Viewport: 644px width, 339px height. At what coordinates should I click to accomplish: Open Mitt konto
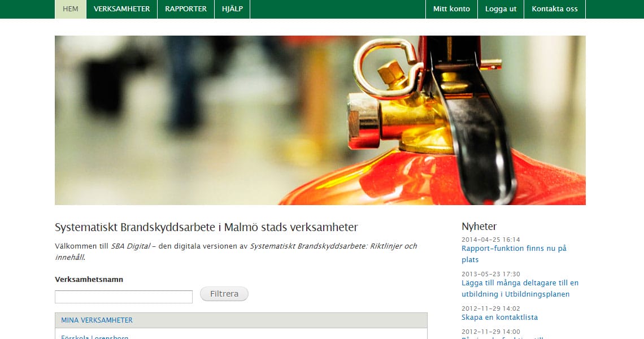[451, 8]
